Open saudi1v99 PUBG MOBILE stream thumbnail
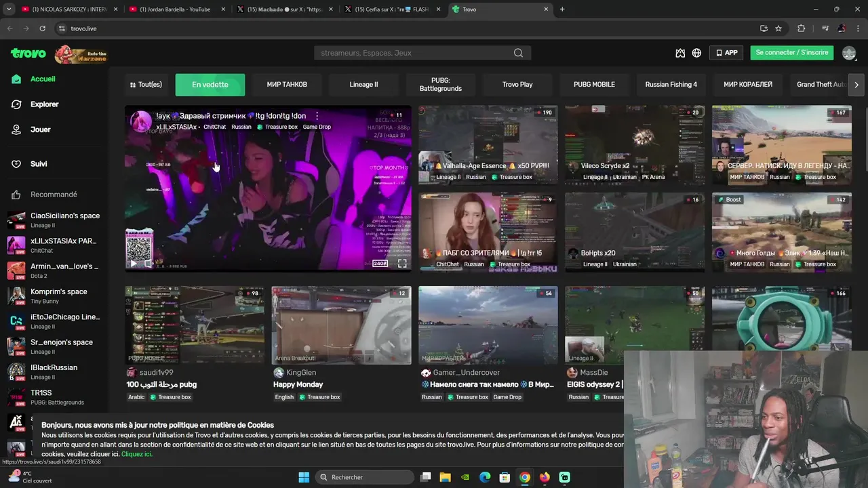The image size is (868, 488). (195, 325)
